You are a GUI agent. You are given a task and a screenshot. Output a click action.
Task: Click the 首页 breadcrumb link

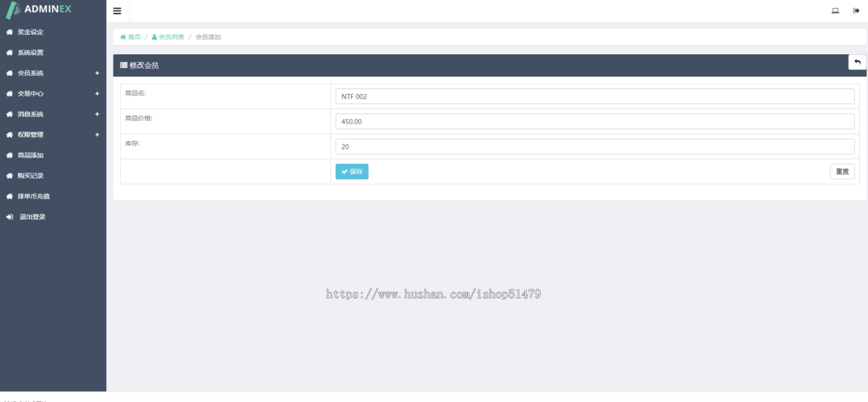pyautogui.click(x=130, y=37)
